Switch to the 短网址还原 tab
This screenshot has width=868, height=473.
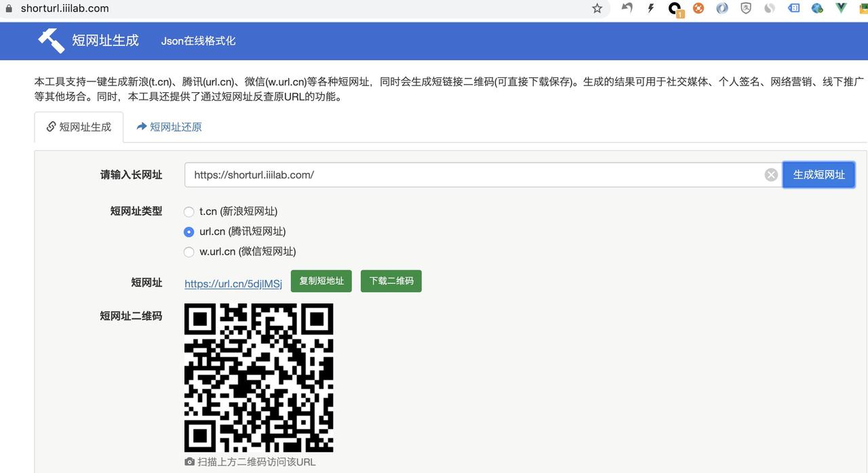[x=169, y=127]
